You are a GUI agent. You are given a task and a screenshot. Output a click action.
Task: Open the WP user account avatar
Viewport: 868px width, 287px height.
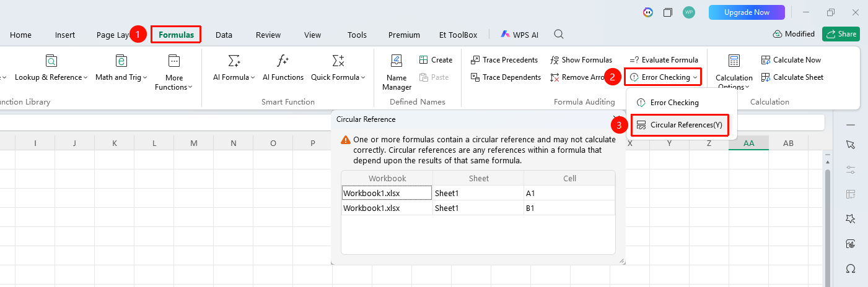(x=689, y=12)
